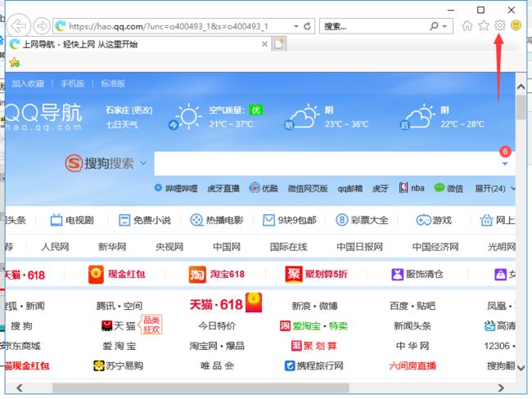This screenshot has width=532, height=399.
Task: Open the Favorites star icon
Action: (484, 26)
